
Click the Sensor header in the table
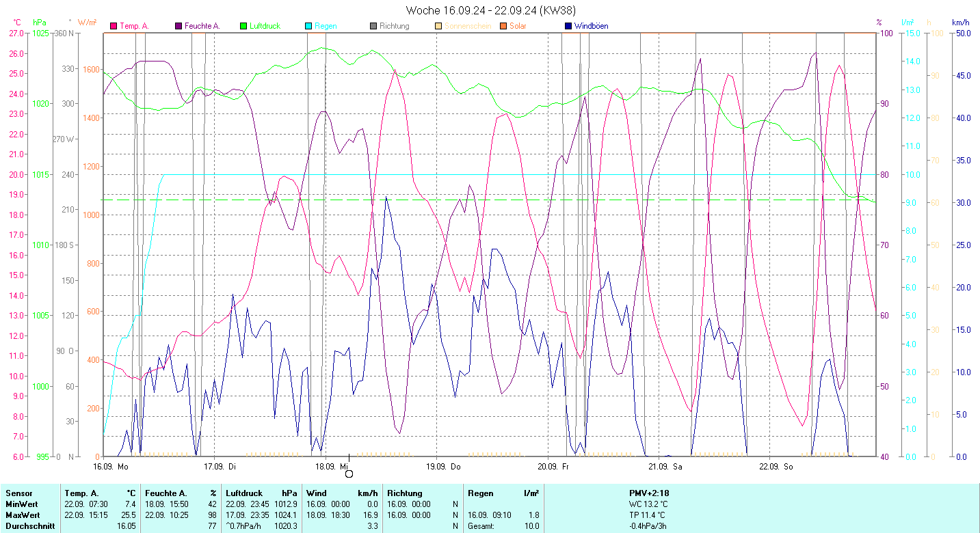18,493
